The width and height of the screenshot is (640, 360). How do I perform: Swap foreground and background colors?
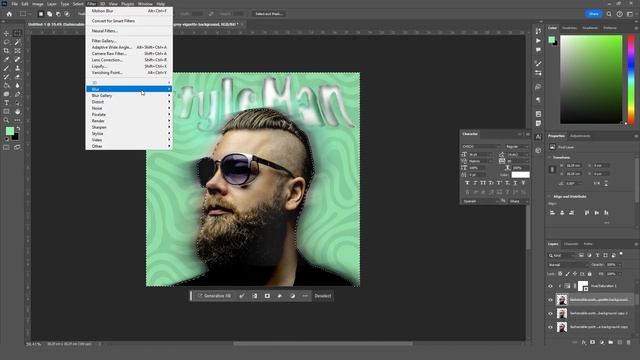(x=18, y=129)
